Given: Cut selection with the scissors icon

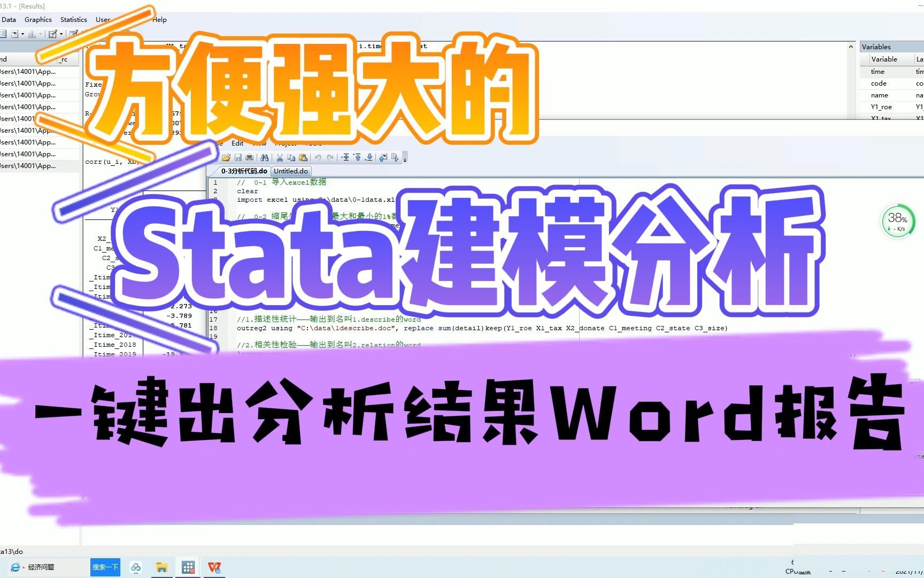Looking at the screenshot, I should 279,157.
